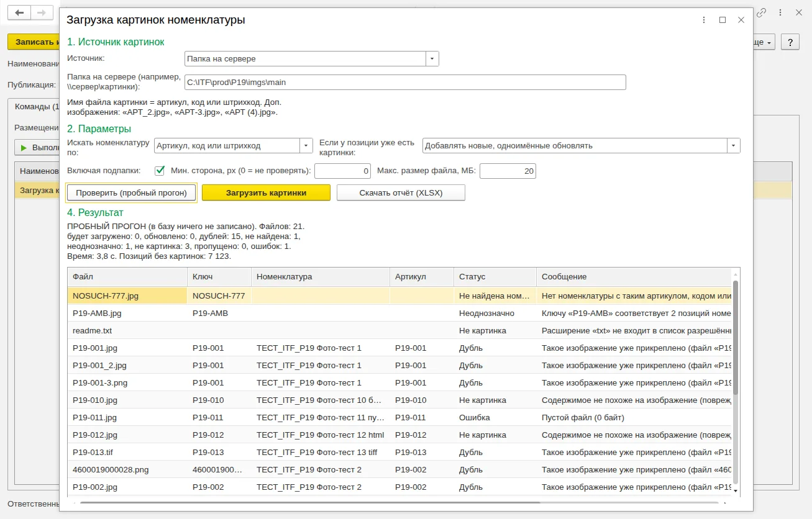The width and height of the screenshot is (812, 519).
Task: Click 'Скачать отчёт (XLSX)' button
Action: coord(401,193)
